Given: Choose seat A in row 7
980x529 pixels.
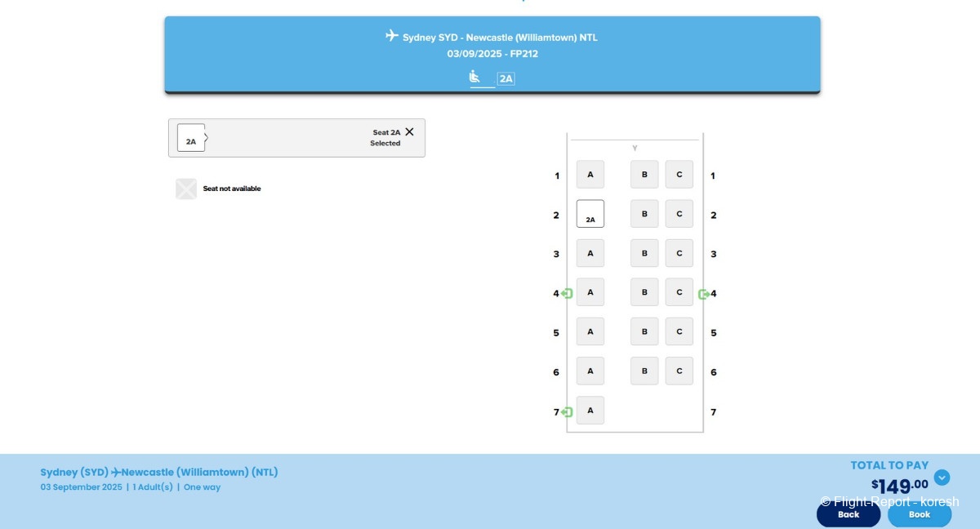Looking at the screenshot, I should (590, 410).
